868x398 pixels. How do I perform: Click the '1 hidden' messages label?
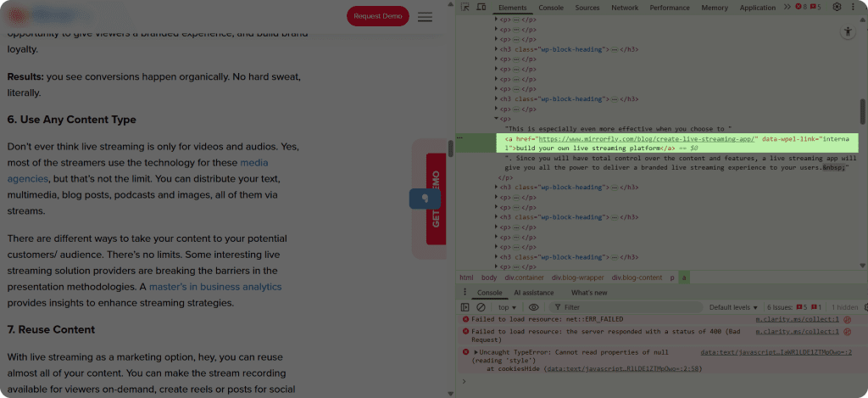pyautogui.click(x=845, y=307)
